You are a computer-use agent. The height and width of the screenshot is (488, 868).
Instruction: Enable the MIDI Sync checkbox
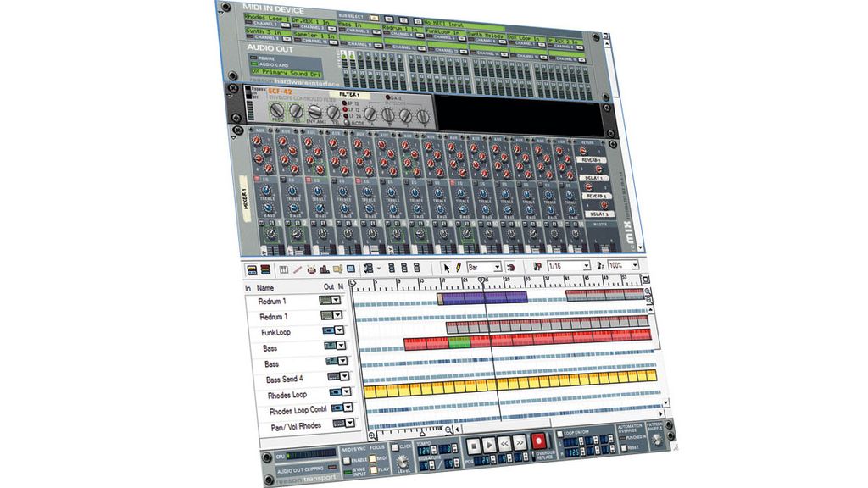348,460
